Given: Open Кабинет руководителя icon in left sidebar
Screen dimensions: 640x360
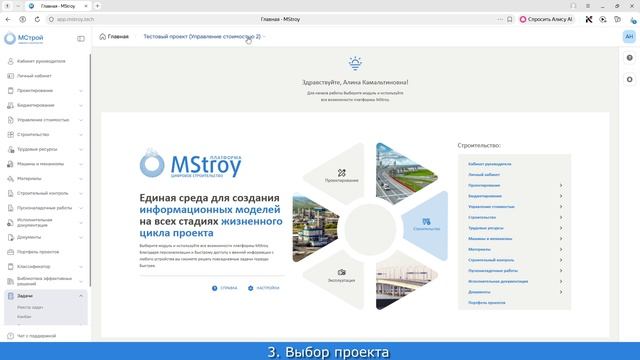Looking at the screenshot, I should [x=11, y=61].
